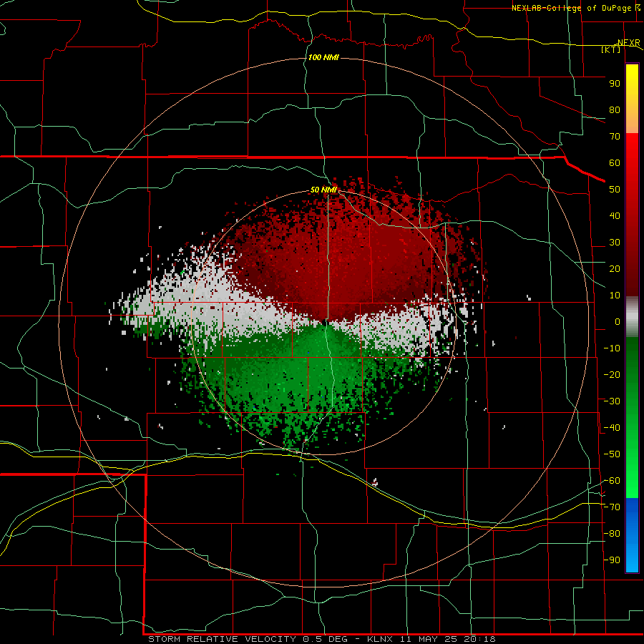Click the NEXLAB-College of DuPage credit text

[x=571, y=8]
